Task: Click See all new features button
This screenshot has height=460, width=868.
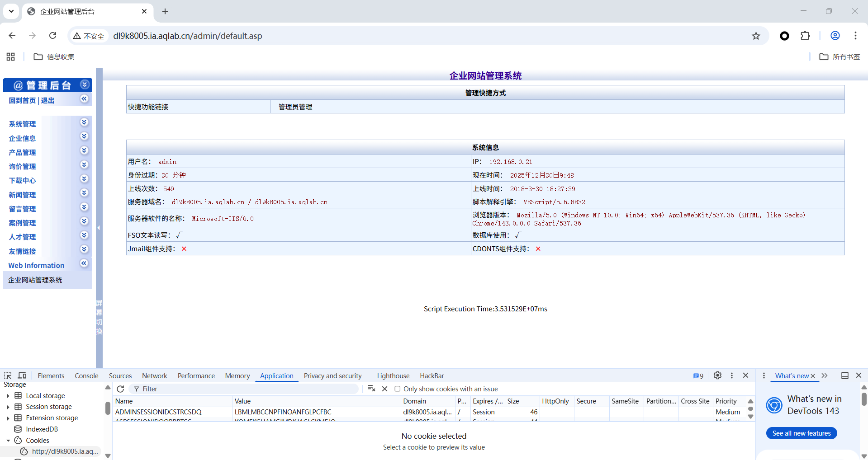Action: [x=802, y=433]
